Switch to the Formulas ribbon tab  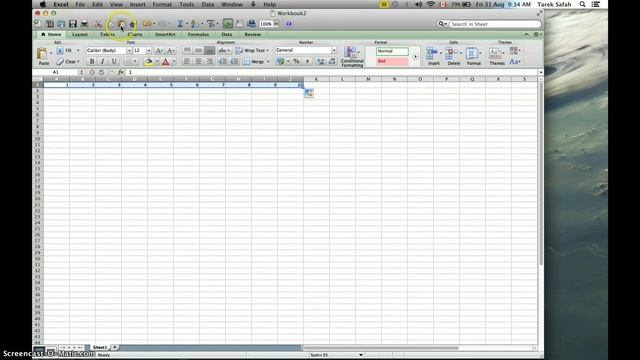198,35
